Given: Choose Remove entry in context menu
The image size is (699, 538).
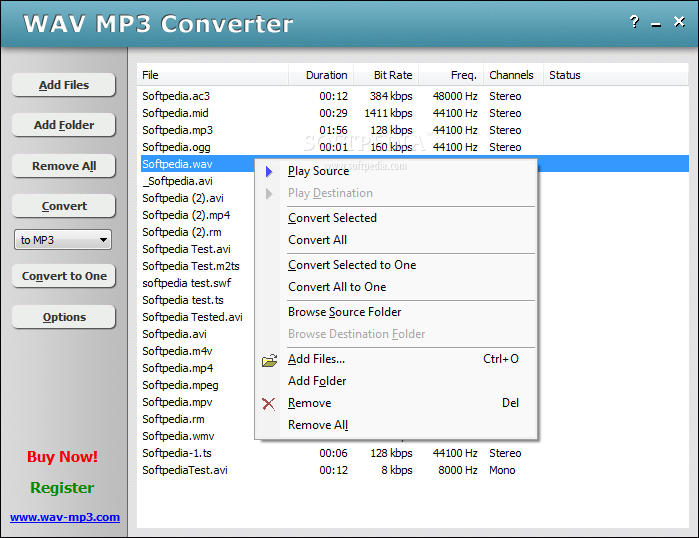Looking at the screenshot, I should pyautogui.click(x=396, y=403).
